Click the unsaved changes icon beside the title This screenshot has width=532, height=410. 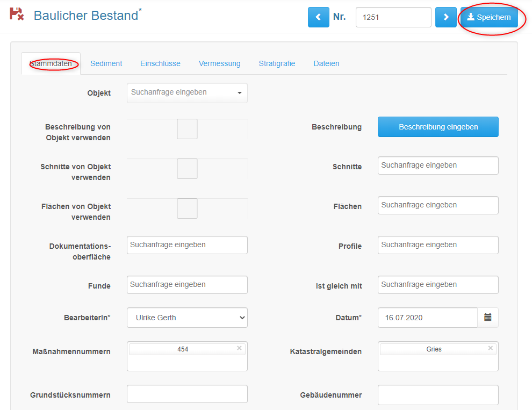pyautogui.click(x=17, y=14)
